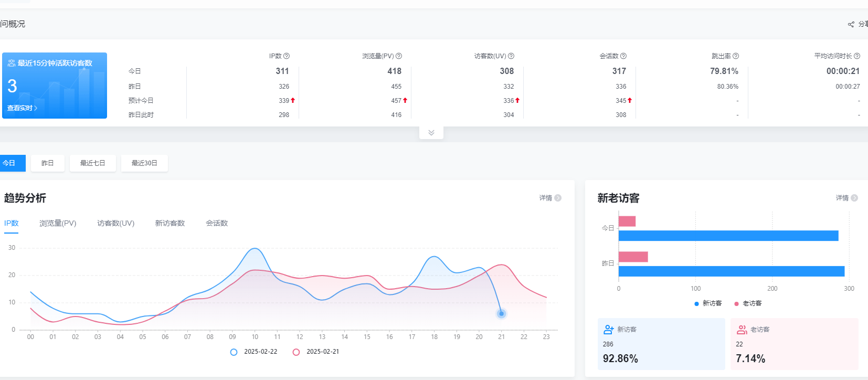868x380 pixels.
Task: Click the pink 今日 老访客 bar
Action: [627, 221]
